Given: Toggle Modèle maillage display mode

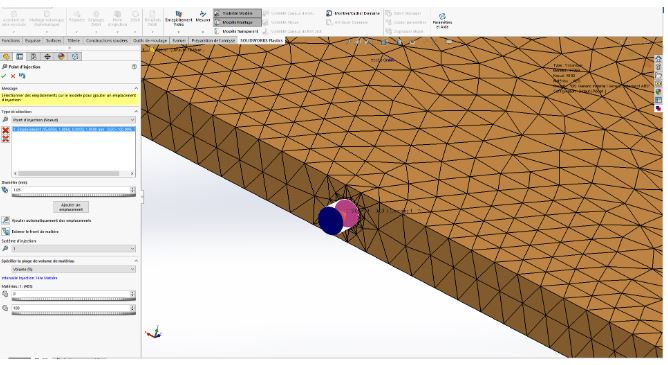Looking at the screenshot, I should pos(238,22).
